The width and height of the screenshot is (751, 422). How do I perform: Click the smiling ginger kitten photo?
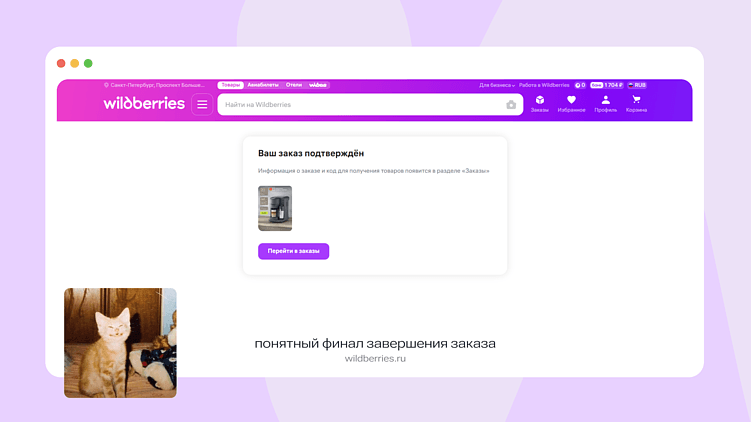[x=120, y=343]
